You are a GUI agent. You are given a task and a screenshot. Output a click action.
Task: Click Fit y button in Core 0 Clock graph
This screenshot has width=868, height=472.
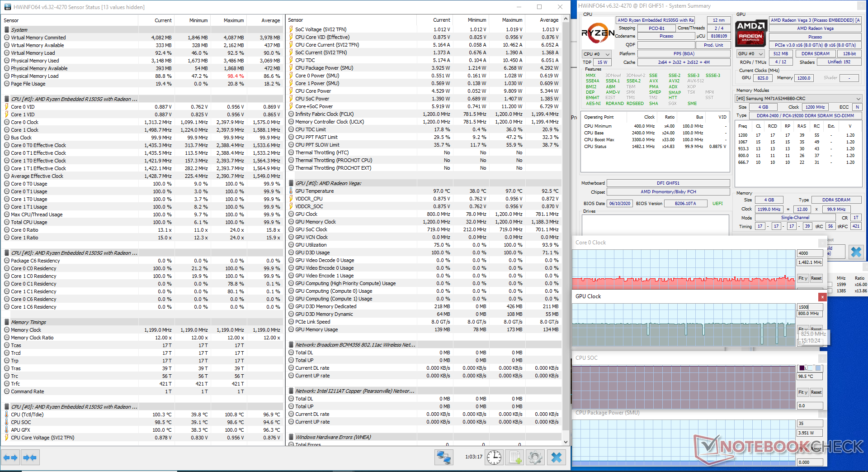tap(803, 278)
